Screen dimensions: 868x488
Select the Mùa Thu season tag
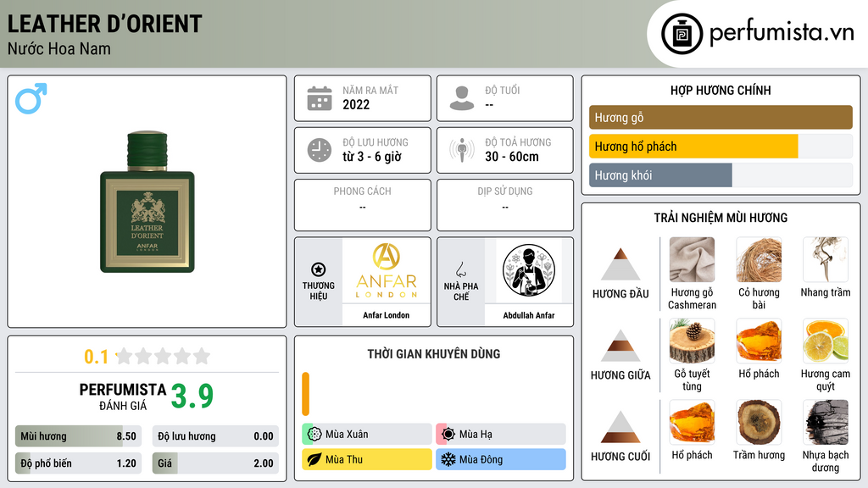(367, 459)
